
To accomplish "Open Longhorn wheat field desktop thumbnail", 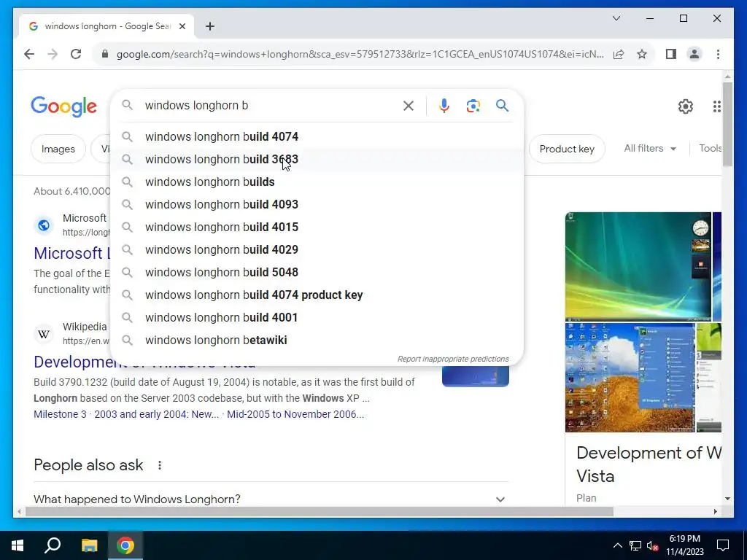I will point(630,378).
